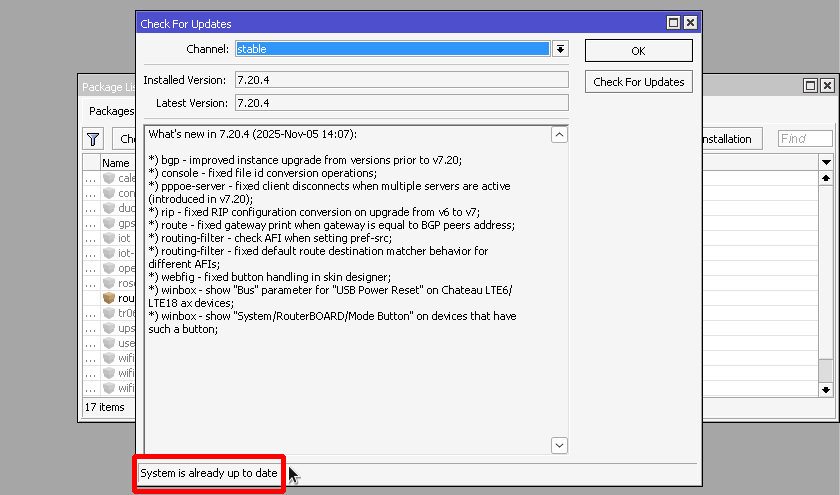This screenshot has width=840, height=495.
Task: Click the funnel filter icon in Package List
Action: coord(93,139)
